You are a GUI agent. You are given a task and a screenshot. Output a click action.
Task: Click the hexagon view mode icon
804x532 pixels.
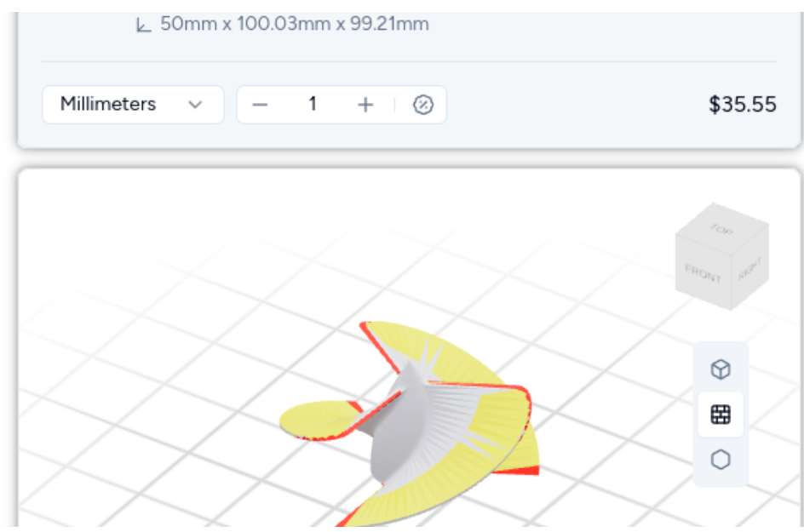(x=721, y=460)
